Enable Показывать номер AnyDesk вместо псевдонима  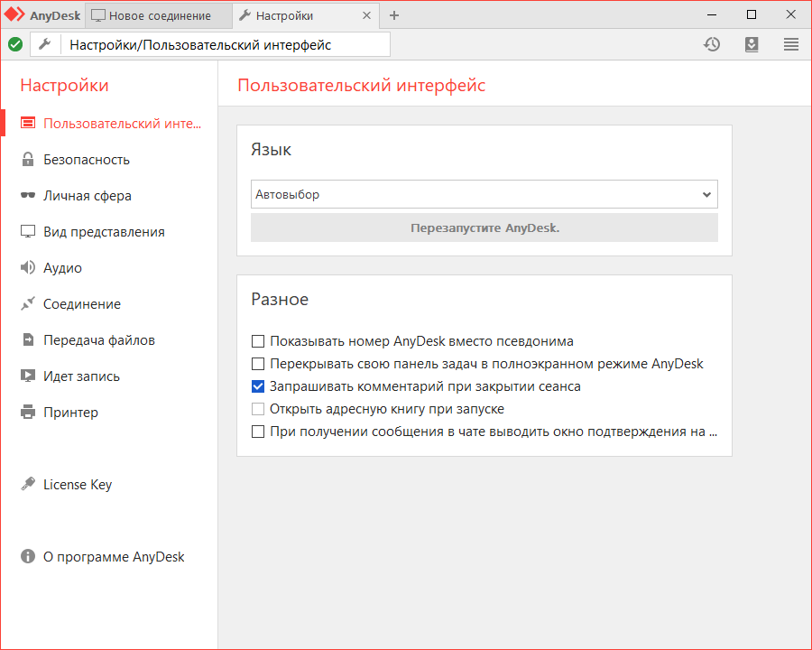click(258, 341)
